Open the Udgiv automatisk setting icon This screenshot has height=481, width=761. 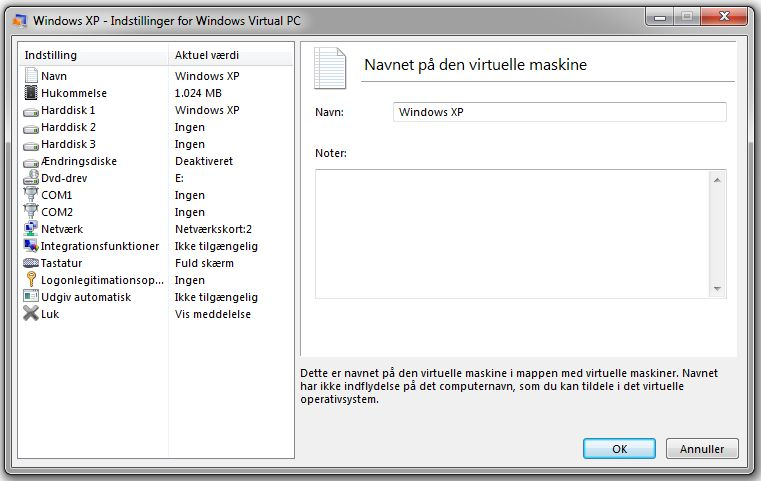(31, 296)
